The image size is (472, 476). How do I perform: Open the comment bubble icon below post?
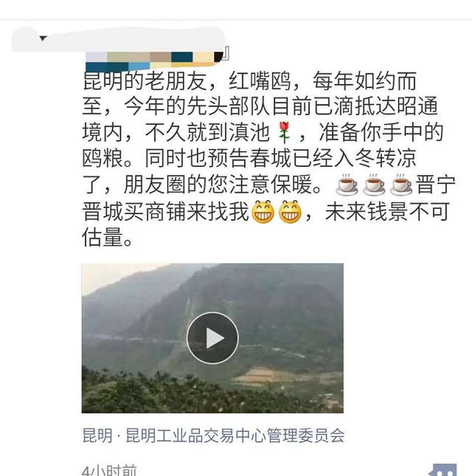pos(443,470)
